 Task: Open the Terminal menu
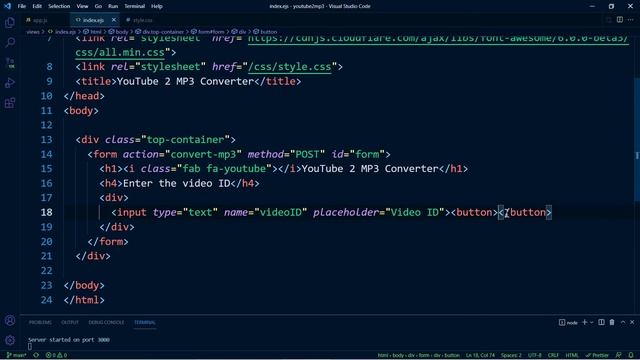pos(134,6)
